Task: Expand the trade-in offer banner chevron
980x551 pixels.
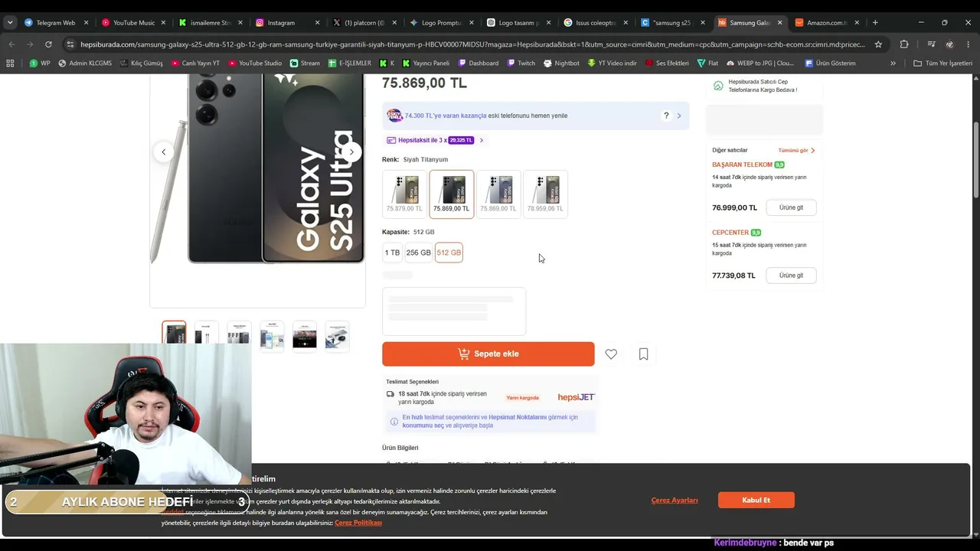Action: click(679, 116)
